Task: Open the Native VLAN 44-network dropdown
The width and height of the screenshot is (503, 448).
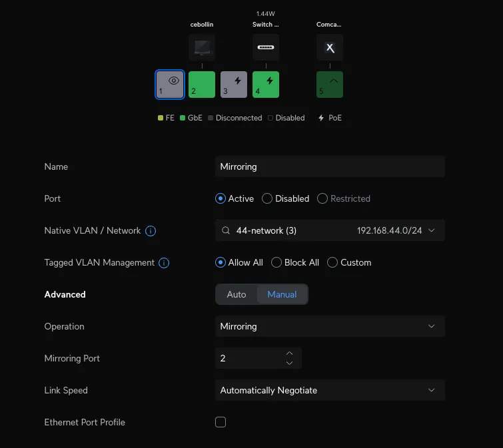Action: pos(330,230)
